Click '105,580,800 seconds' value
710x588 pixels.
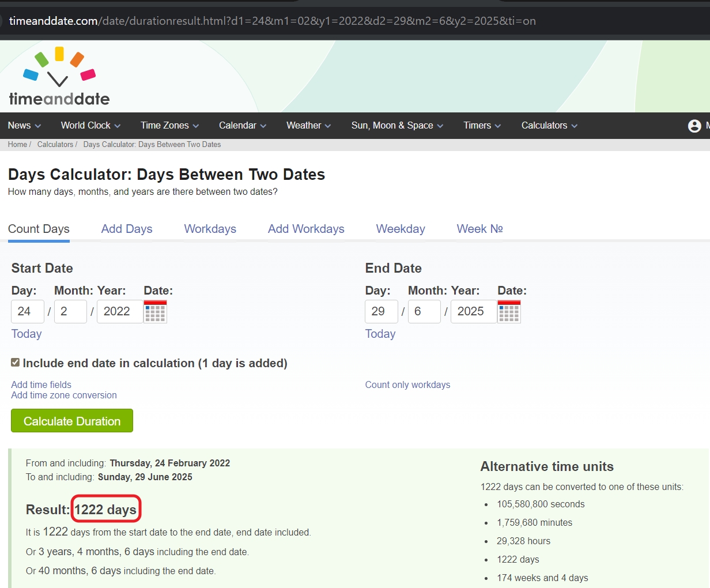[541, 504]
